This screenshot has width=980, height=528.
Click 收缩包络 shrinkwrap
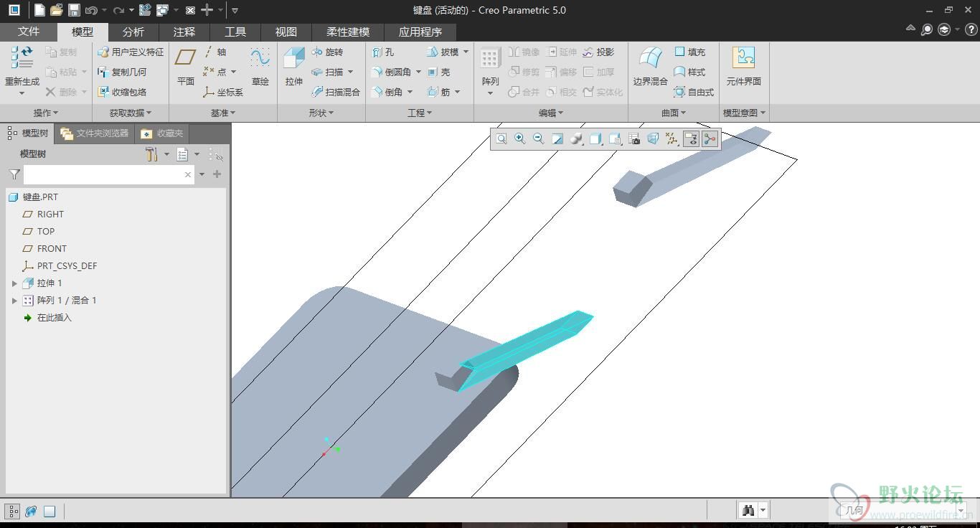(122, 92)
